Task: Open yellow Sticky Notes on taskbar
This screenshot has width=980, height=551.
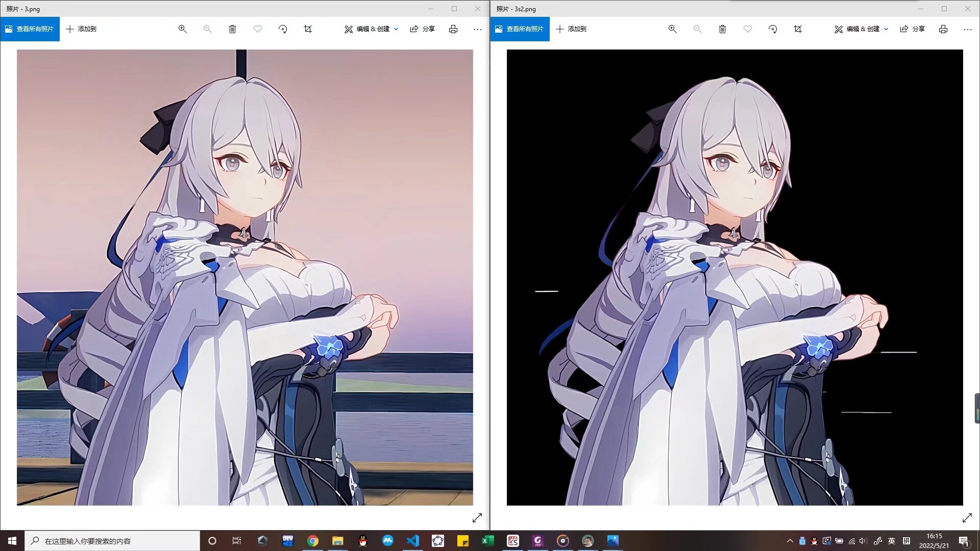Action: (x=463, y=541)
